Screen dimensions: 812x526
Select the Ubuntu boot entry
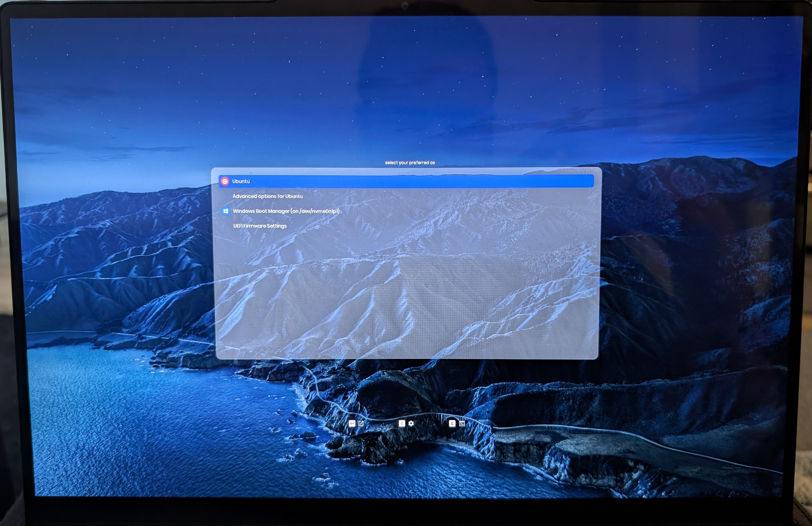tap(406, 181)
